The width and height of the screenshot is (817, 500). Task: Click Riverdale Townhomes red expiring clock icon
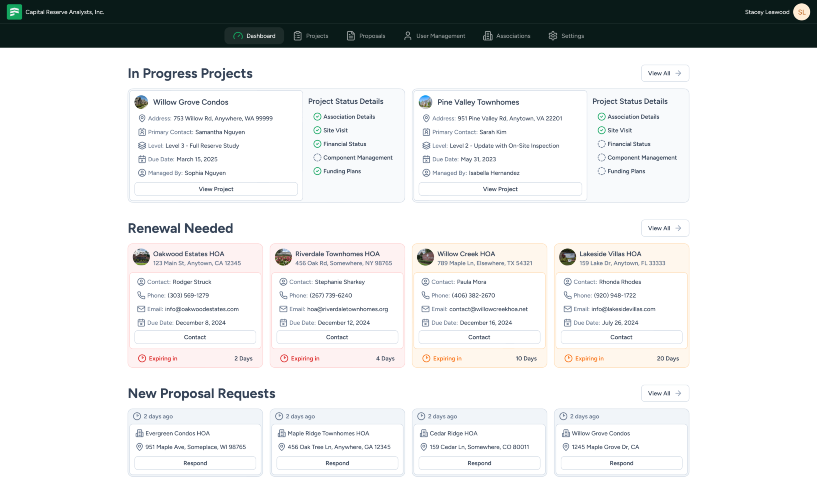(284, 358)
